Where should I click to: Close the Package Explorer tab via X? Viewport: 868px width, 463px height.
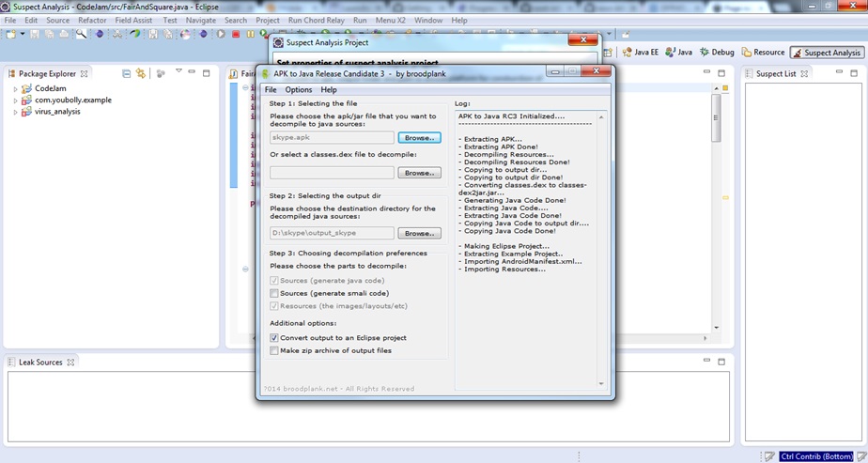(84, 73)
